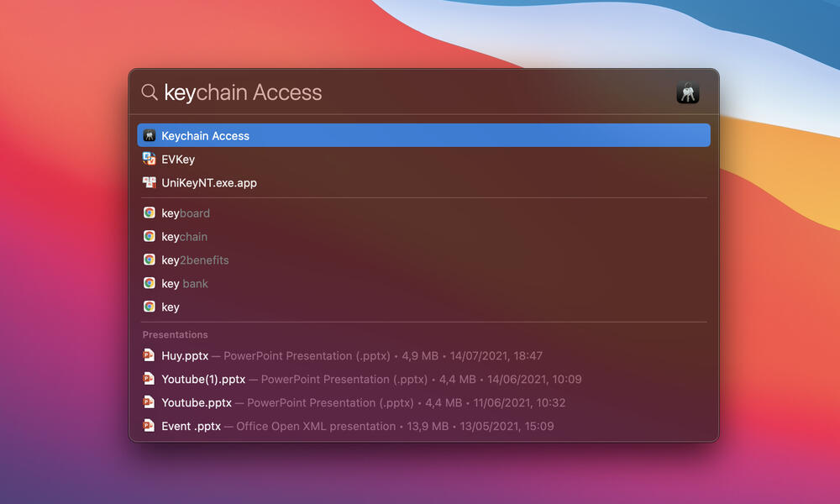Select the EVKey result
Image resolution: width=840 pixels, height=504 pixels.
coord(423,159)
